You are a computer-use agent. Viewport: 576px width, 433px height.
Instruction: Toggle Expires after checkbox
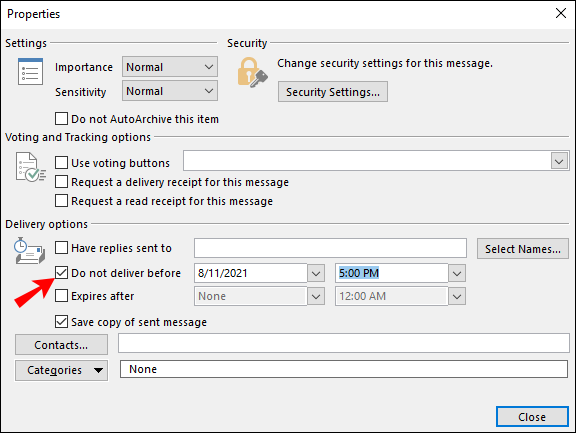pos(61,296)
